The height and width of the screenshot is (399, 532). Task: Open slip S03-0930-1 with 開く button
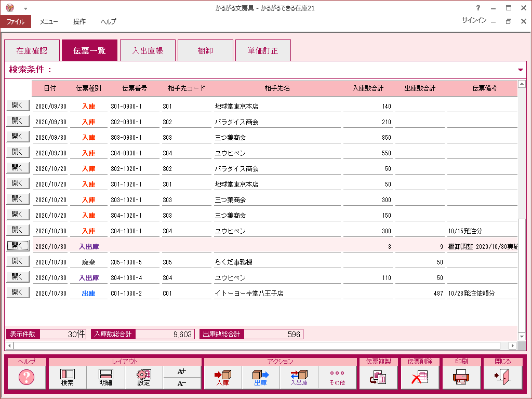18,137
